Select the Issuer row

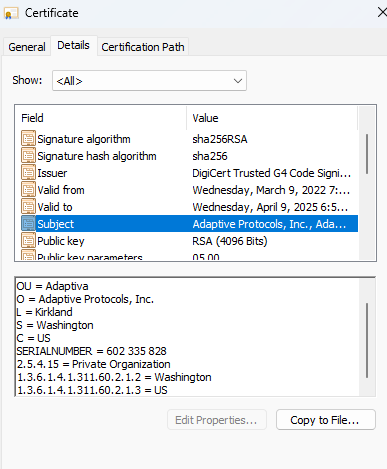coord(189,173)
